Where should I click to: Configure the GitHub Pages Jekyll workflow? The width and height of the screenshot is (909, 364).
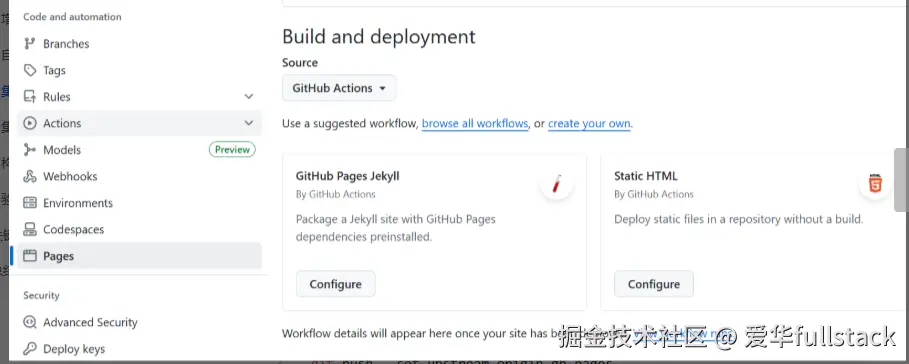click(x=336, y=284)
